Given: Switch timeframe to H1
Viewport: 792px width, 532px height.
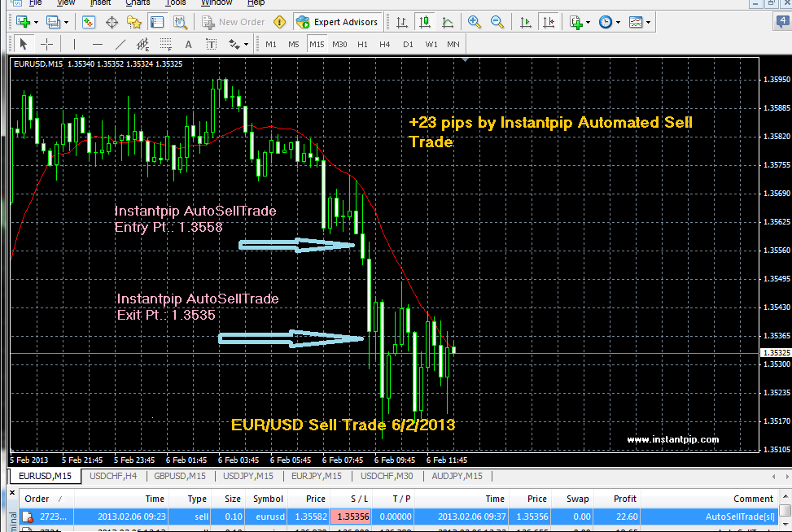Looking at the screenshot, I should tap(363, 45).
